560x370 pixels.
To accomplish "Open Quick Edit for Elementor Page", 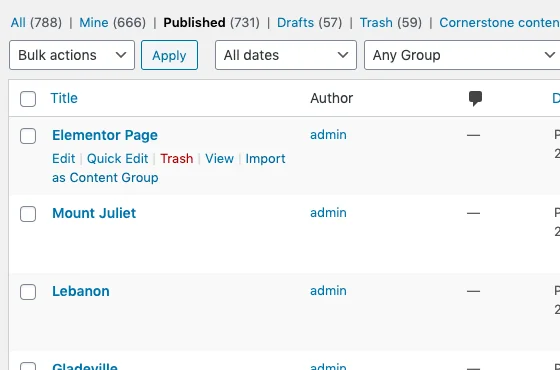I will coord(118,159).
